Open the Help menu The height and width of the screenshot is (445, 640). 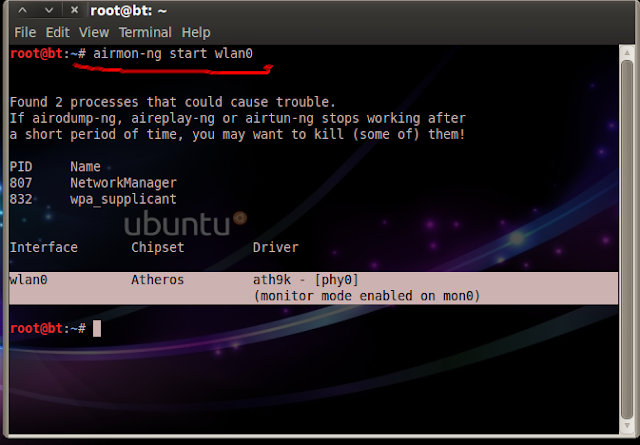(196, 32)
